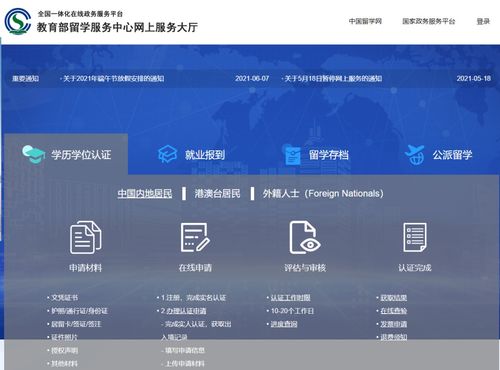This screenshot has width=500, height=370.
Task: Click the 认证完成 step label
Action: coord(415,268)
